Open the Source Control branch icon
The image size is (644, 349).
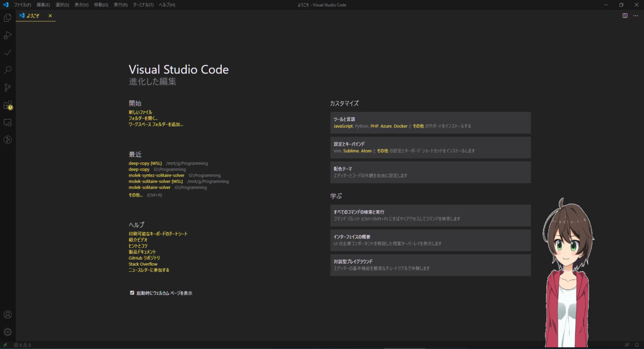click(x=8, y=87)
